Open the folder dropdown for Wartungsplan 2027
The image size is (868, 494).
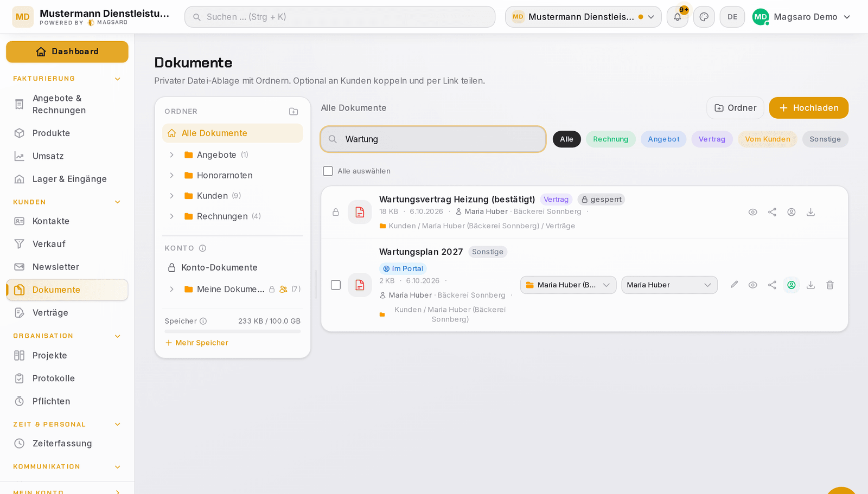pos(569,285)
